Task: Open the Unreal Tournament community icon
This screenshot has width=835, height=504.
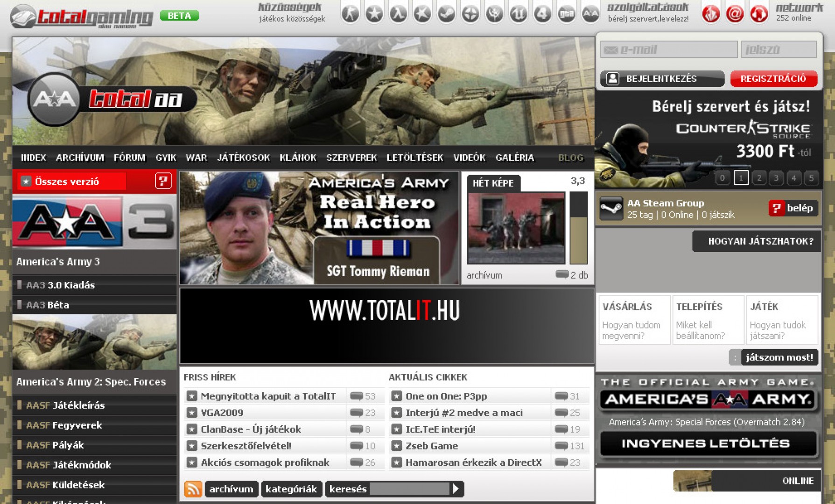Action: point(519,14)
